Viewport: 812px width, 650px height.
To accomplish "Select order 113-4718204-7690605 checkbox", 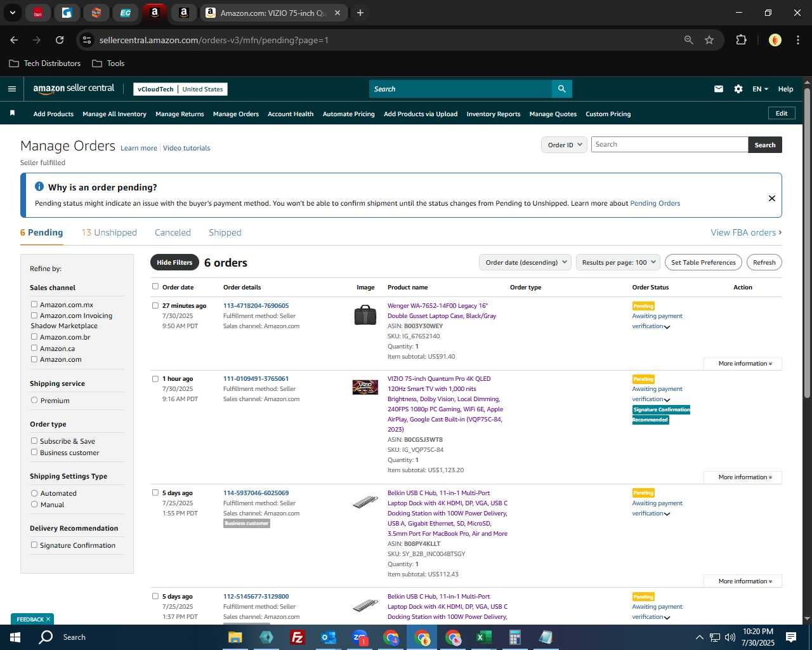I will (155, 305).
